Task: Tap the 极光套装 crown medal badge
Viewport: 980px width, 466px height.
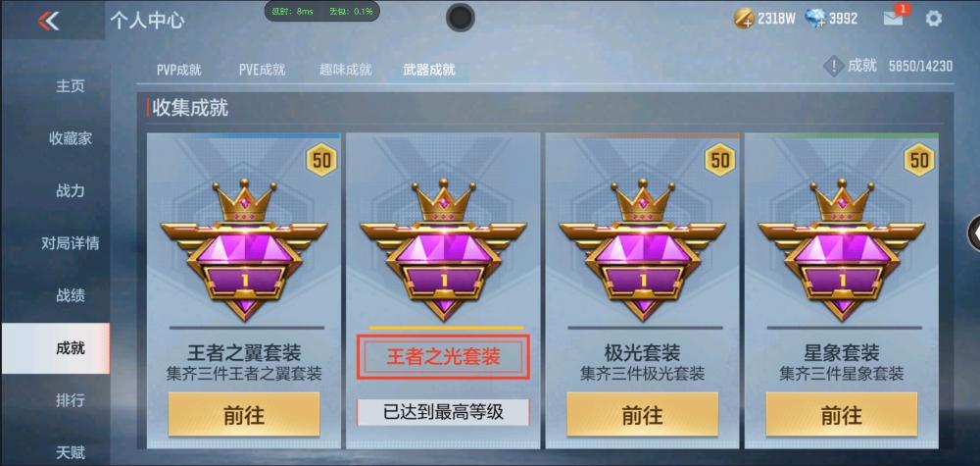Action: tap(642, 249)
